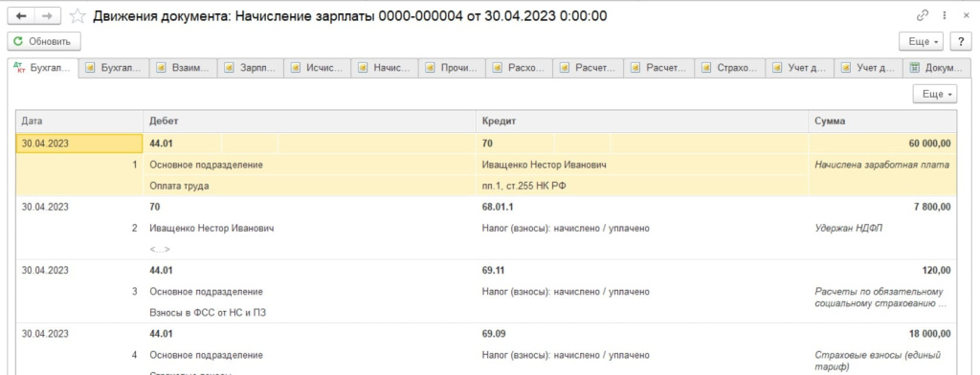Viewport: 980px width, 375px height.
Task: Open the Расхо... tab
Action: pyautogui.click(x=520, y=68)
